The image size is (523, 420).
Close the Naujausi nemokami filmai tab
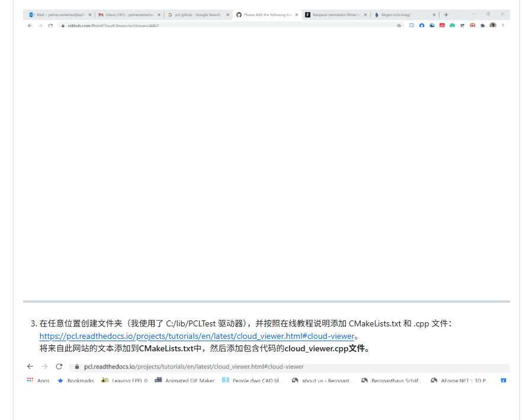(365, 15)
